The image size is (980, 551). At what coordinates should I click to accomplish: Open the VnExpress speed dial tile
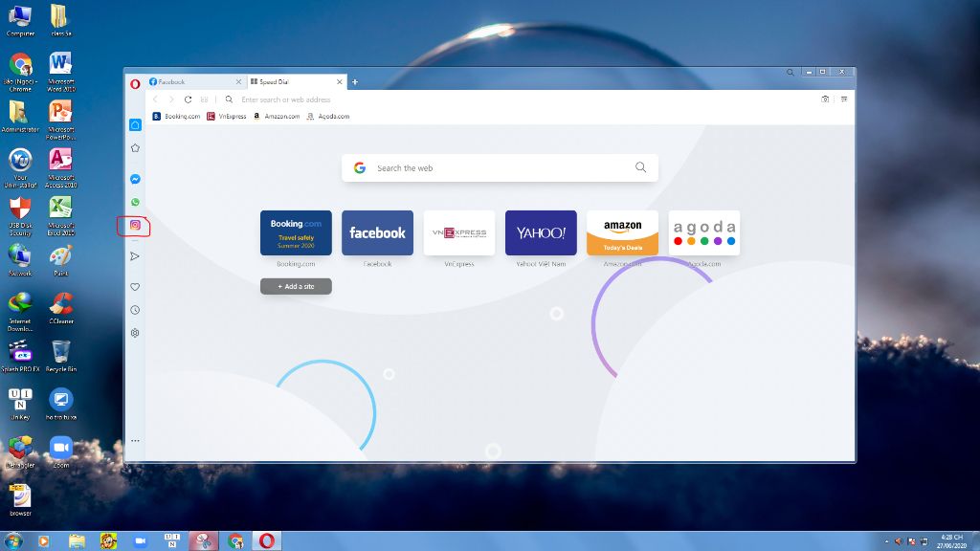459,233
